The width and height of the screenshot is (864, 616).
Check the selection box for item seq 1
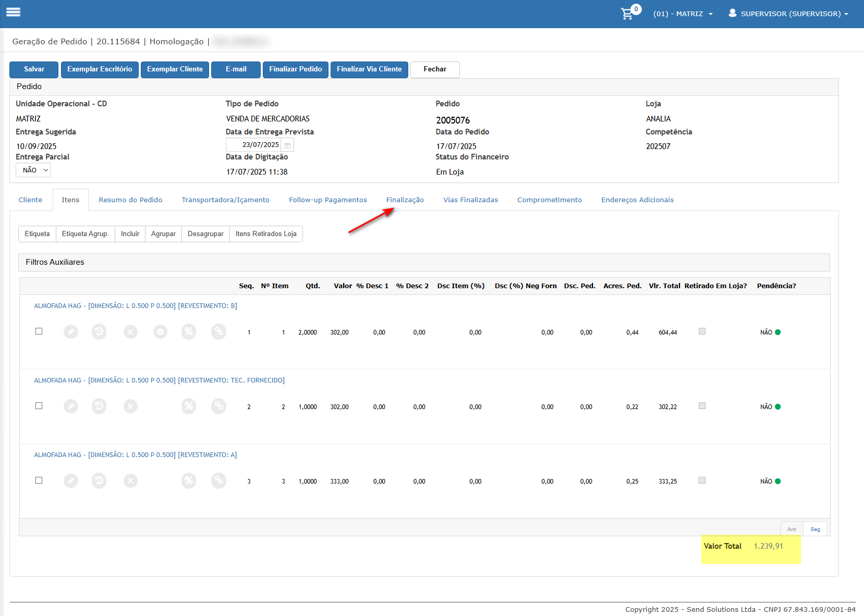pyautogui.click(x=39, y=331)
